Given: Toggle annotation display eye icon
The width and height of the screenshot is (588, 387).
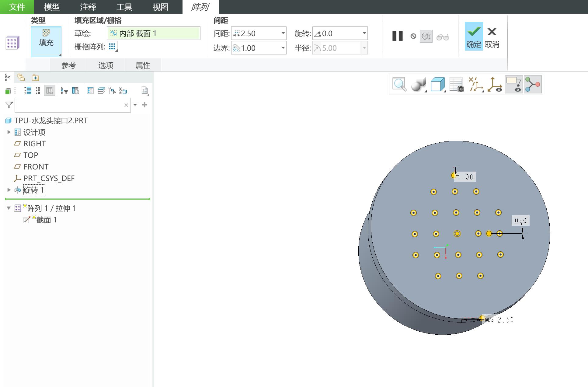Looking at the screenshot, I should click(x=514, y=84).
